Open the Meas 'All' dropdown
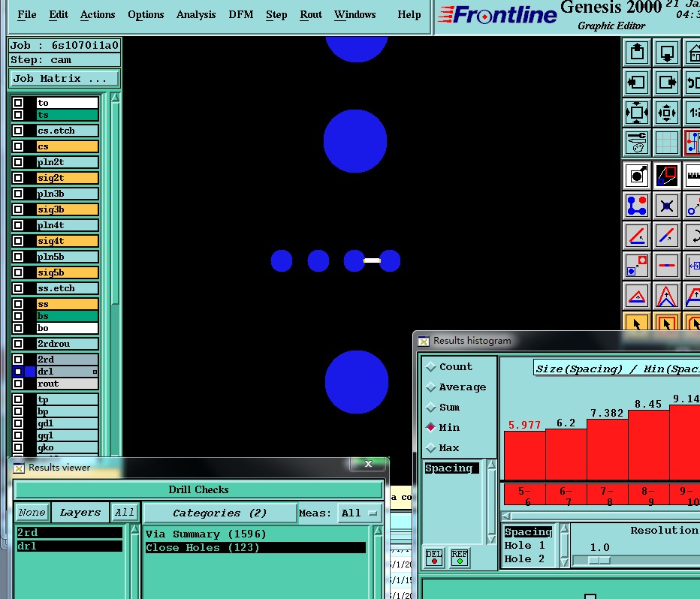The height and width of the screenshot is (599, 700). (359, 513)
